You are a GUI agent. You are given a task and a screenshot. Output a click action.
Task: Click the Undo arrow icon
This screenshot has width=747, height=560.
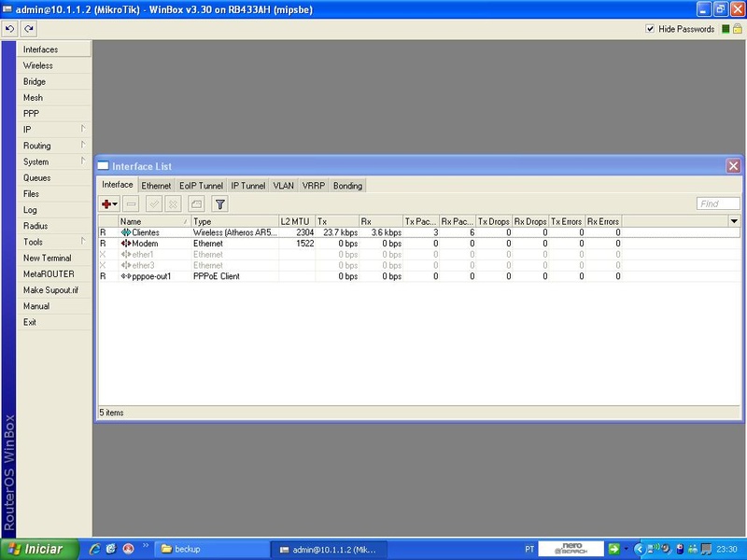(9, 29)
